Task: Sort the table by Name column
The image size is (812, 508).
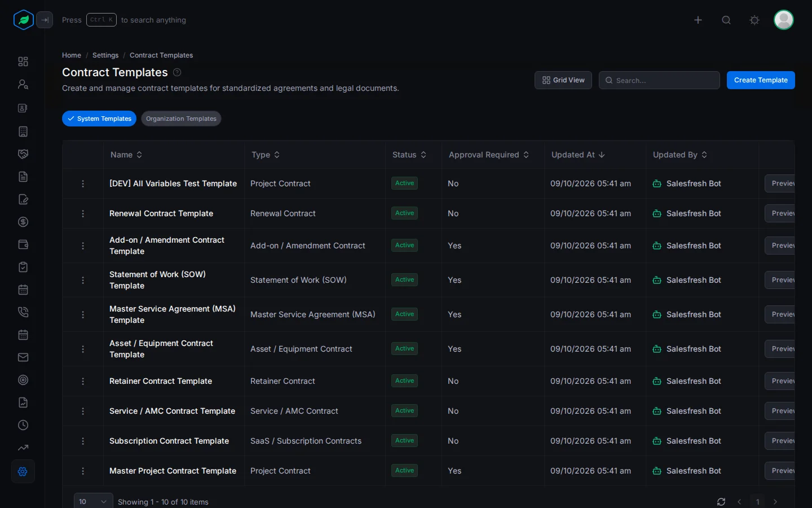Action: click(126, 155)
